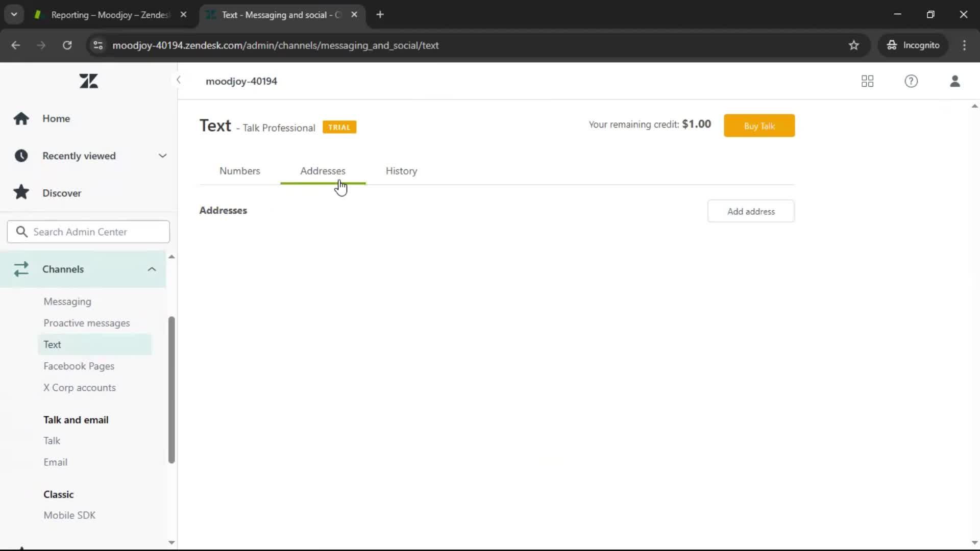Click the Addresses section heading
This screenshot has height=551, width=980.
pos(223,210)
